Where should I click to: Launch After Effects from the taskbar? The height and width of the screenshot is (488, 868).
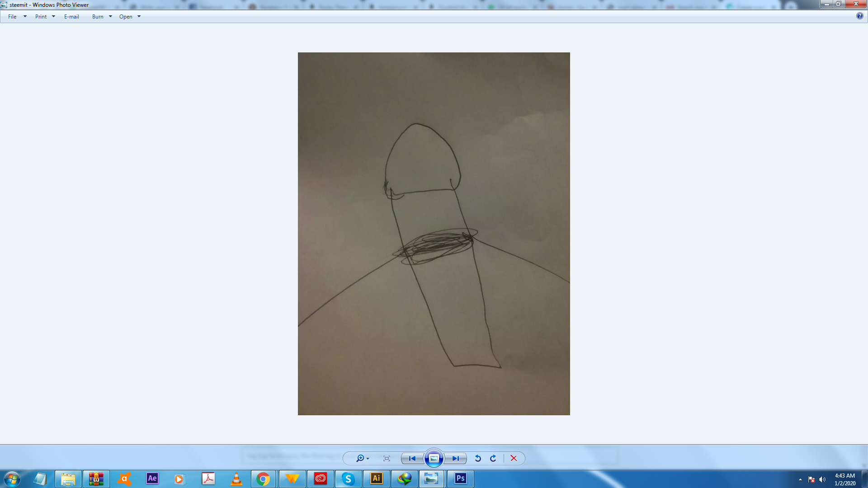coord(152,479)
